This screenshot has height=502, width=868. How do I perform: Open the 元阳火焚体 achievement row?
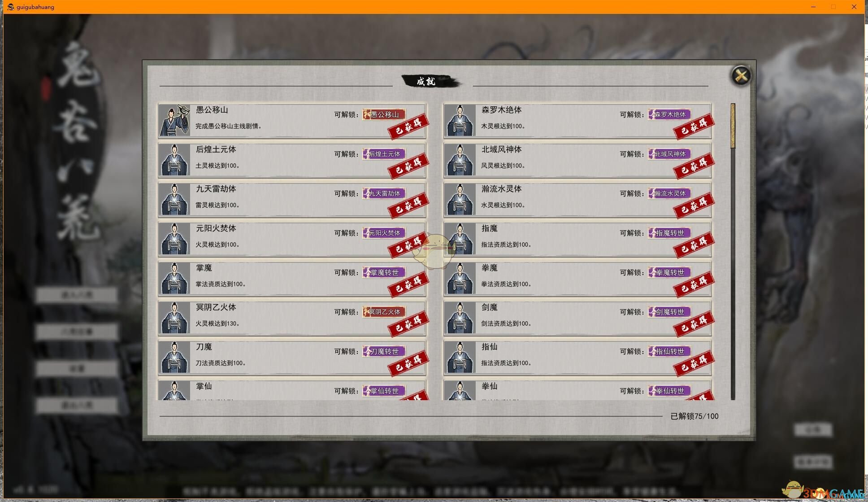(292, 239)
